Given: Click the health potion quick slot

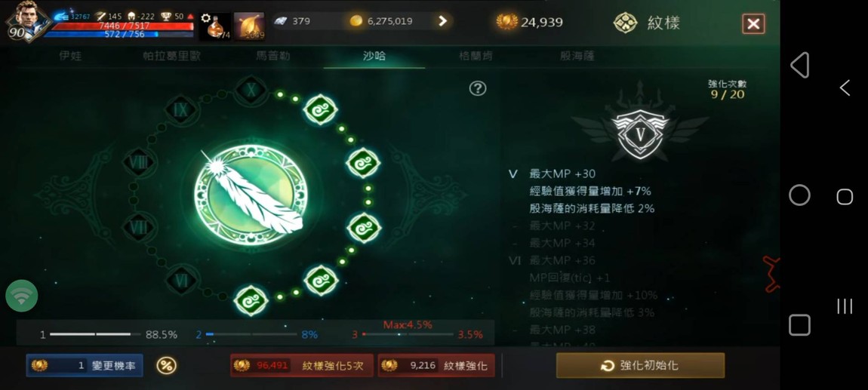Looking at the screenshot, I should [x=215, y=26].
